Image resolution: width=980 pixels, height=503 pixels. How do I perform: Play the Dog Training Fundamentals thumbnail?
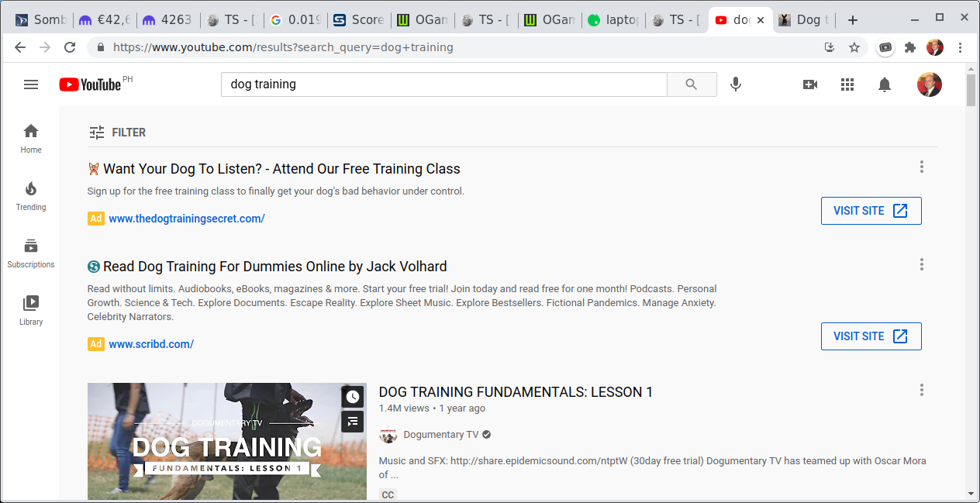(227, 441)
